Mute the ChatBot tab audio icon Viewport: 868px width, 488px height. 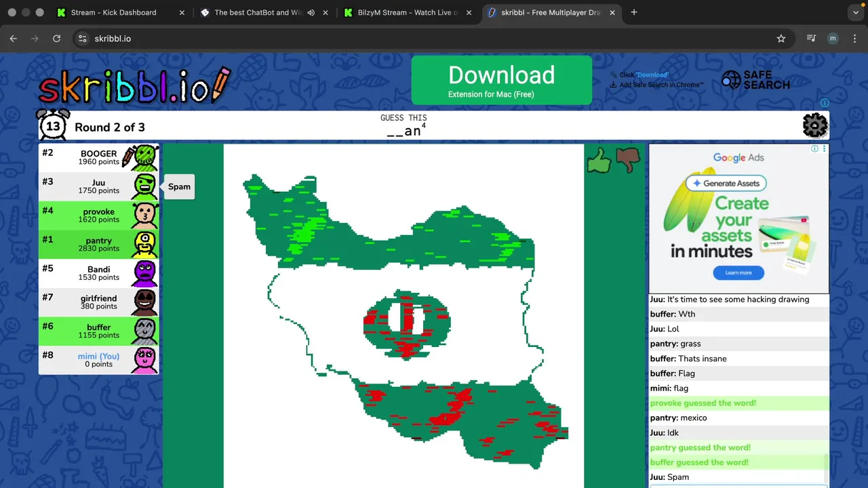[x=311, y=12]
